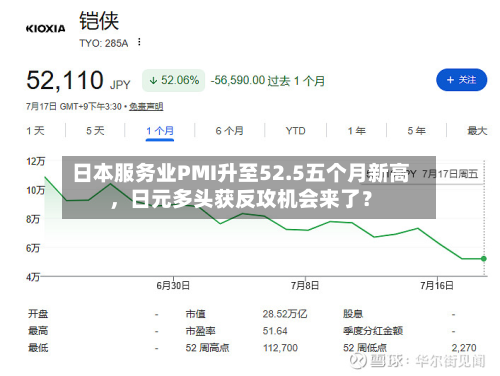This screenshot has width=500, height=376.
Task: Switch to the 1 天 range tab
Action: point(35,131)
